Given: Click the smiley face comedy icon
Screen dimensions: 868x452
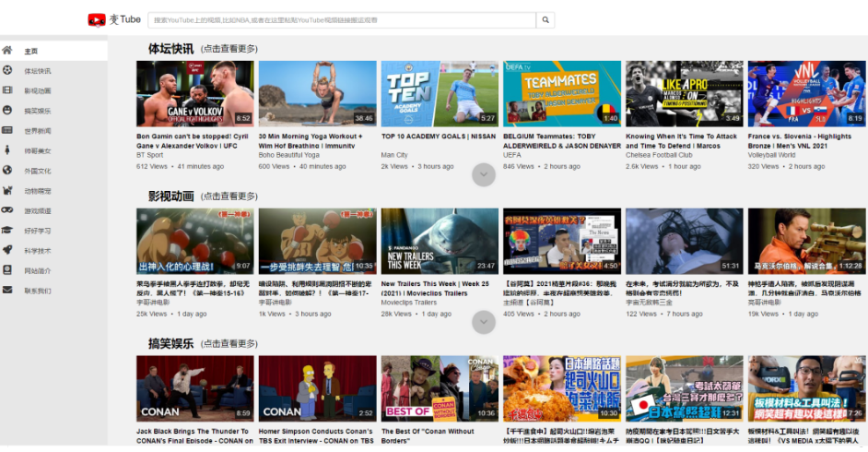Looking at the screenshot, I should [7, 110].
